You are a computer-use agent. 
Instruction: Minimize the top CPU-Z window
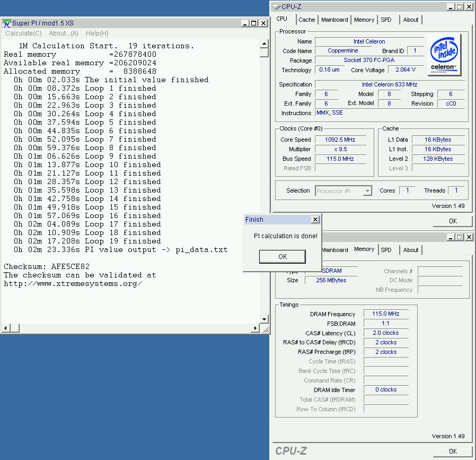pos(451,7)
